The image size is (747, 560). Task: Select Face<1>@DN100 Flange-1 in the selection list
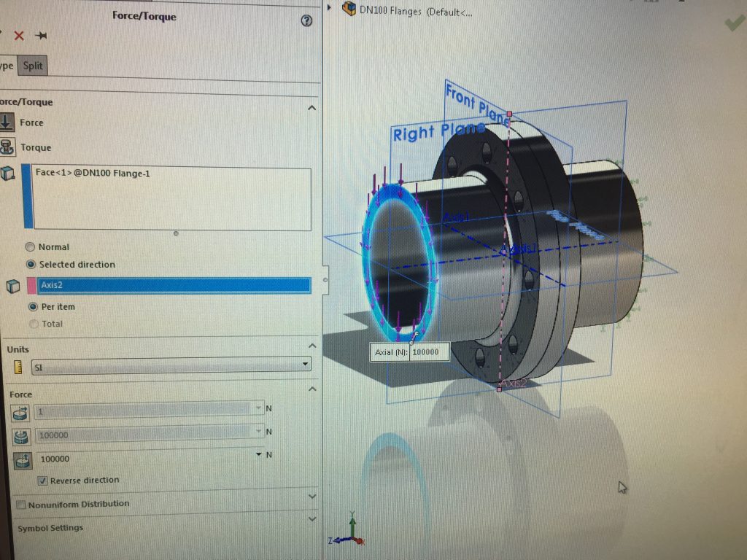93,174
